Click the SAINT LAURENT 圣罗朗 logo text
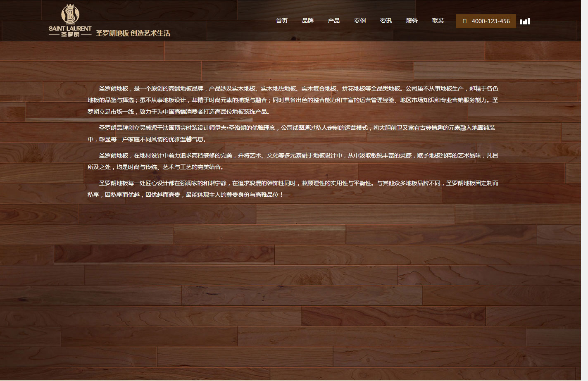The width and height of the screenshot is (588, 381). [x=70, y=31]
